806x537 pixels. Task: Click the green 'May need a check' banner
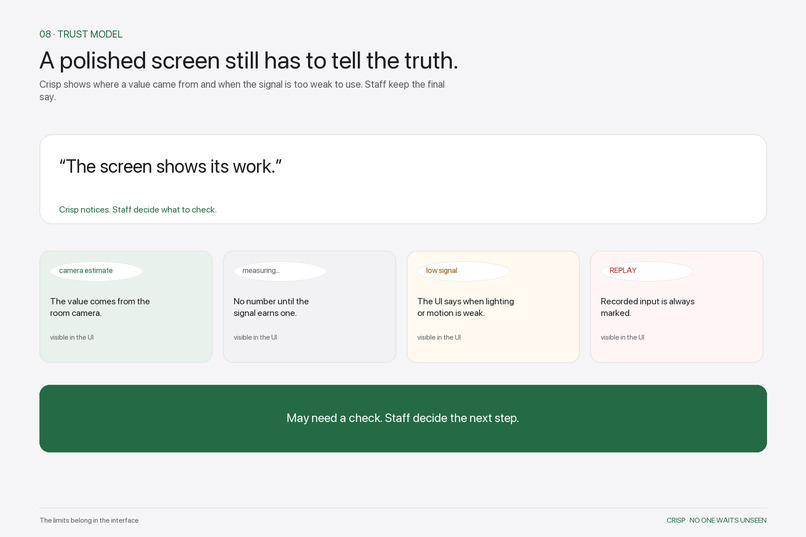[x=403, y=418]
